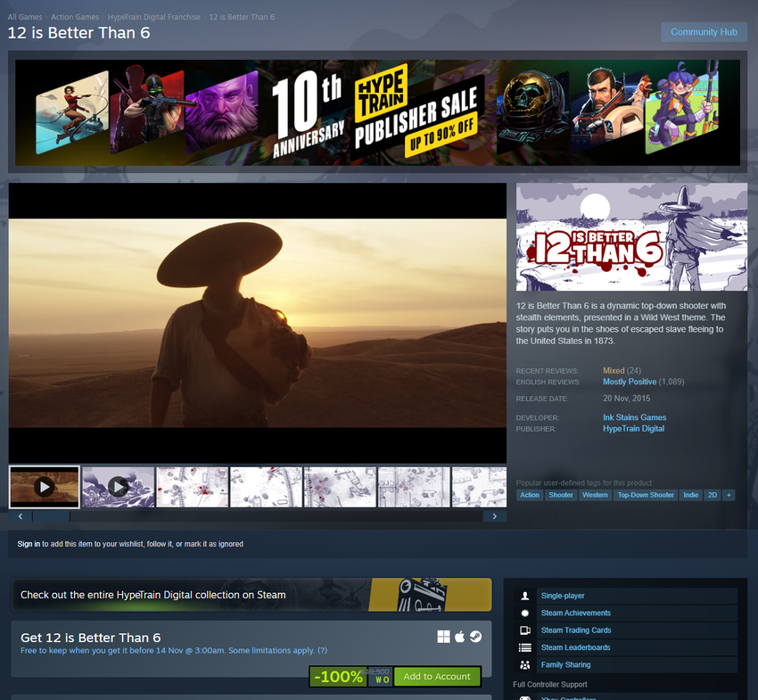Click the Steam Achievements icon
Image resolution: width=758 pixels, height=700 pixels.
(x=525, y=614)
